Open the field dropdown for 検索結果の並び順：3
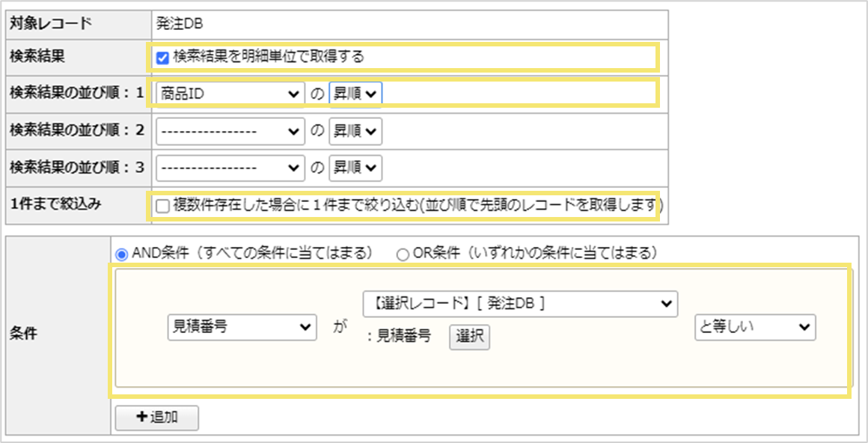This screenshot has height=443, width=868. pyautogui.click(x=230, y=167)
